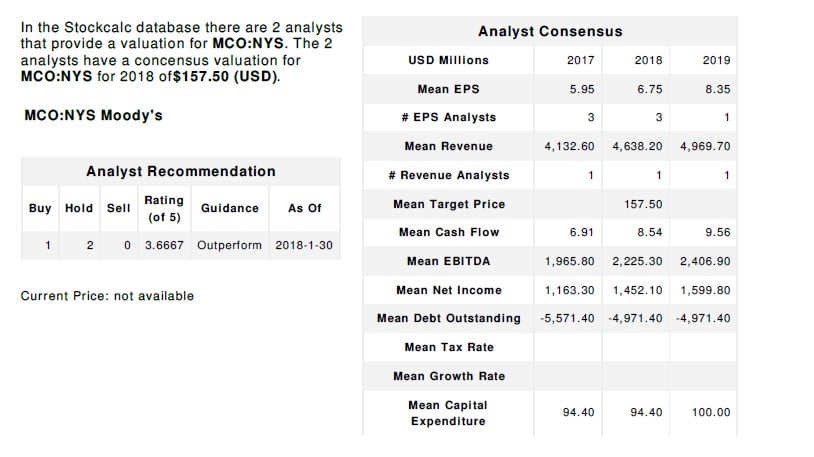This screenshot has width=814, height=457.
Task: Click the MCO:NYS Moody's heading
Action: coord(93,115)
